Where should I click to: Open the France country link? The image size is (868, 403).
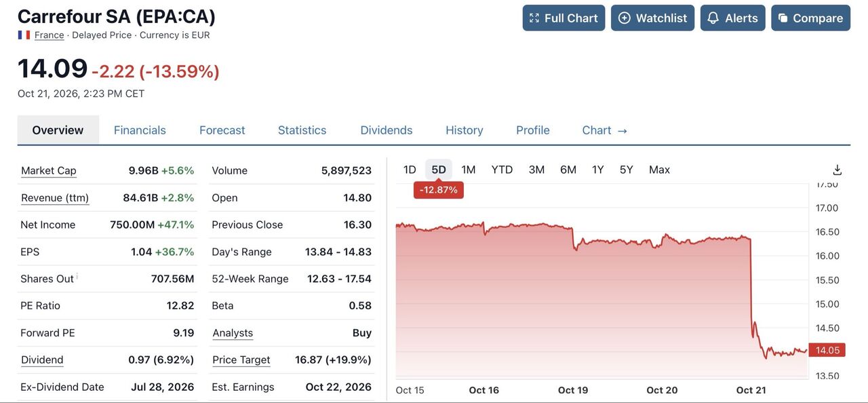pyautogui.click(x=50, y=35)
